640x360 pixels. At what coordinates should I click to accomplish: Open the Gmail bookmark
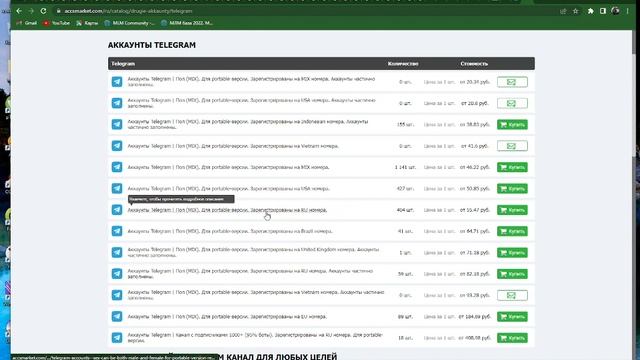coord(27,23)
